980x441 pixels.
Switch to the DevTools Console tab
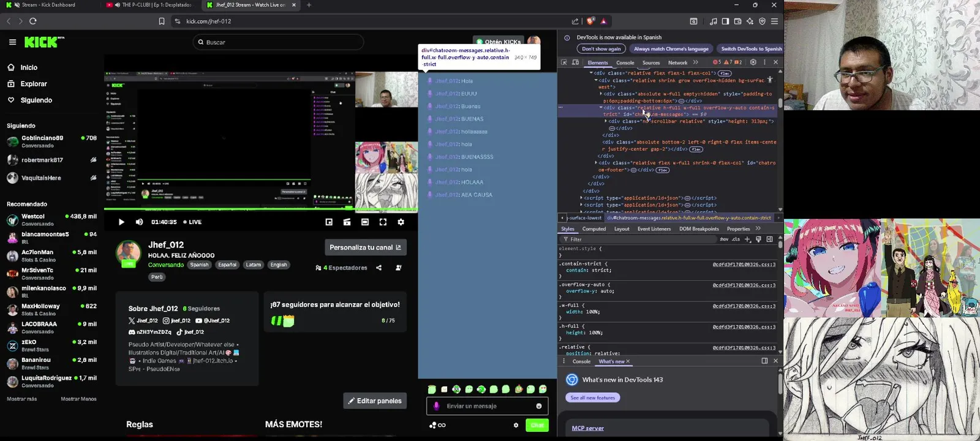click(x=625, y=62)
